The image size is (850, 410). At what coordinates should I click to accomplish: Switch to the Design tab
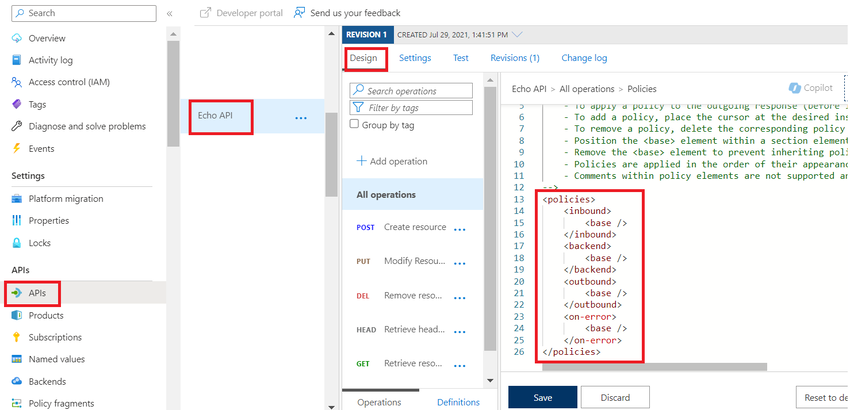pos(363,58)
